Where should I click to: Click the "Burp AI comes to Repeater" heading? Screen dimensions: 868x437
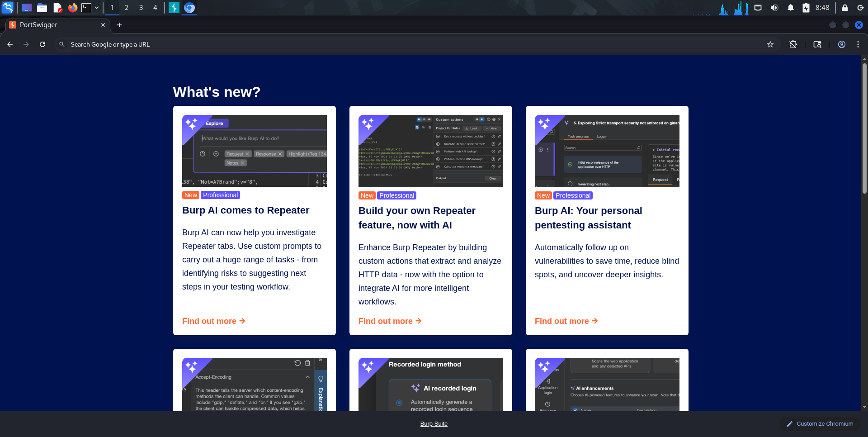(x=246, y=210)
